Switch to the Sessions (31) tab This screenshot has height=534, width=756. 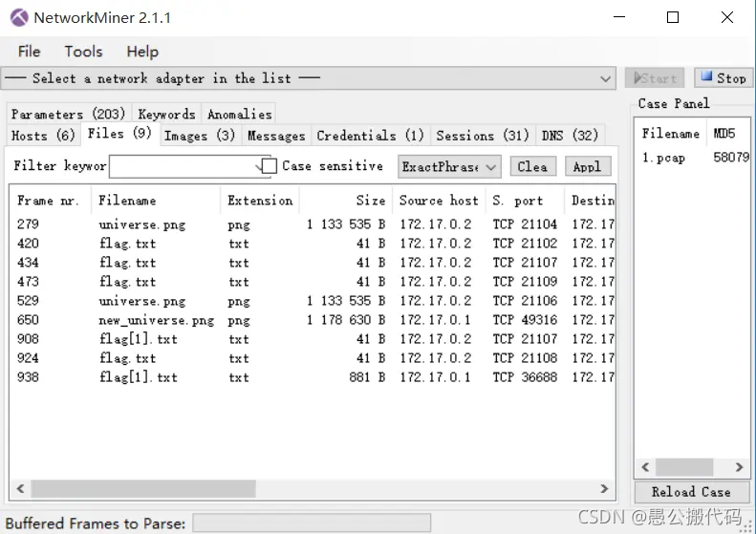point(482,136)
